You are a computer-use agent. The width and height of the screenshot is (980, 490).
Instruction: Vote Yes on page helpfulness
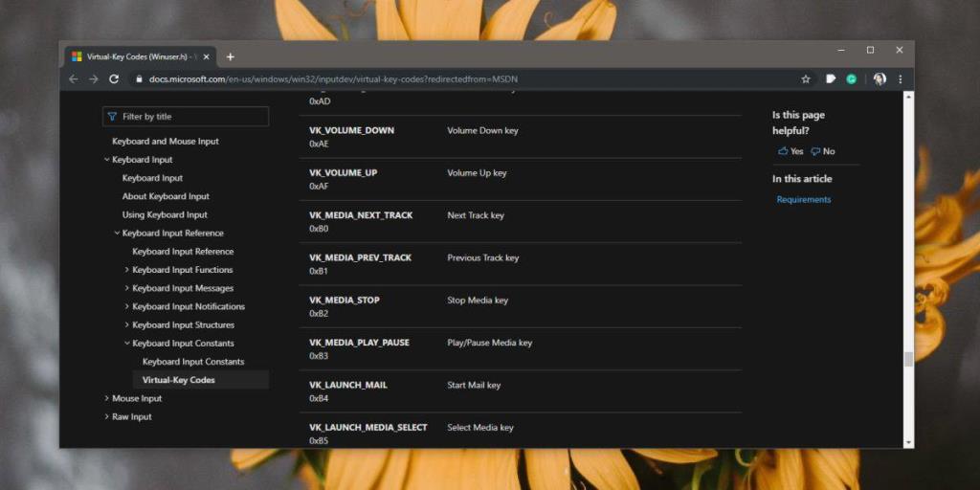point(791,151)
